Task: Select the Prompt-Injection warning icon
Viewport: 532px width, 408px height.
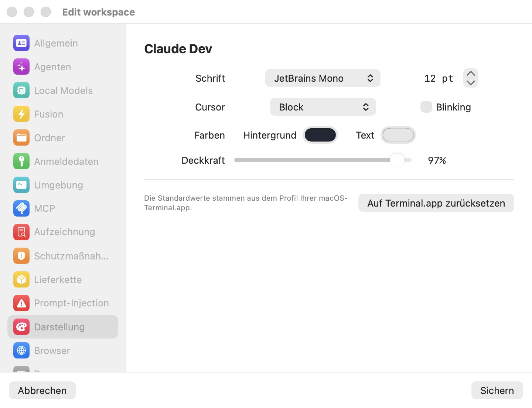Action: [x=21, y=303]
